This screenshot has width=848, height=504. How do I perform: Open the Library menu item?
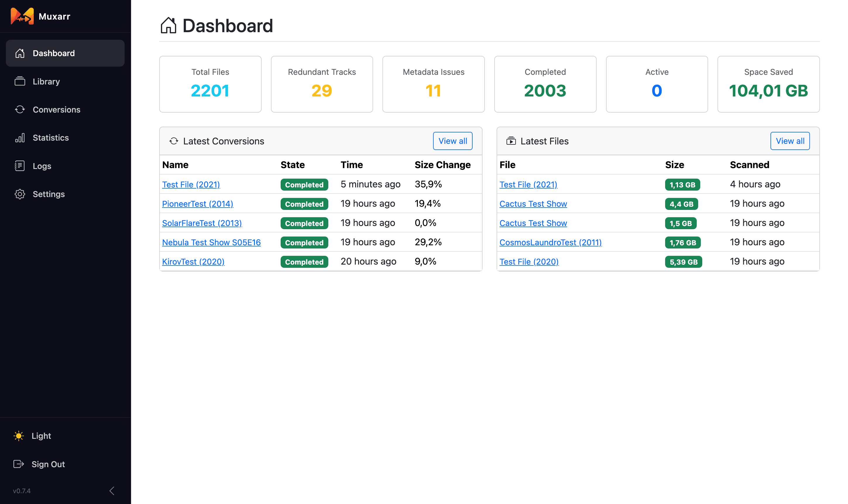coord(65,81)
